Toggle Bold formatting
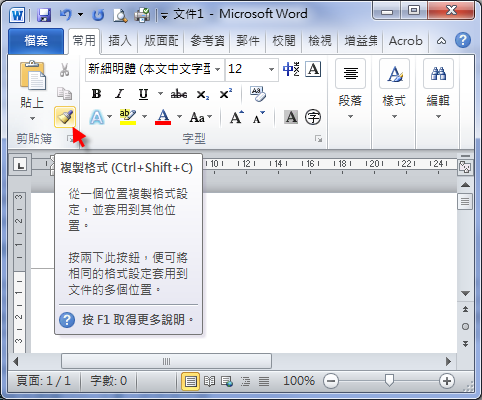482x400 pixels. click(x=96, y=94)
